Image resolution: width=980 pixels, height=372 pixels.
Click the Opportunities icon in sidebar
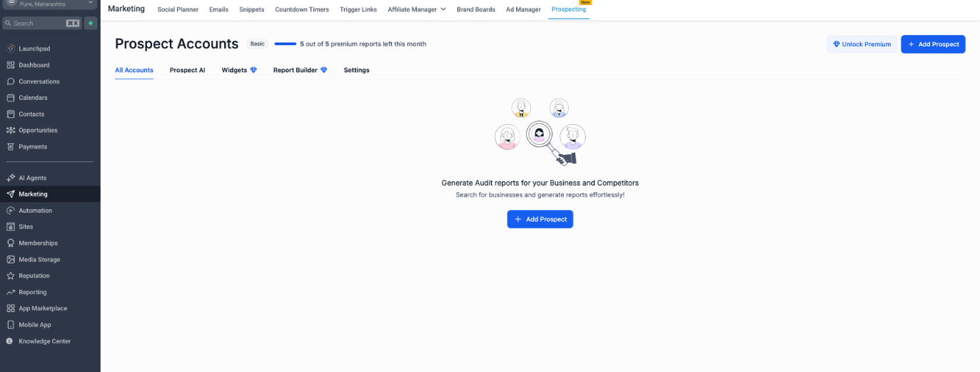coord(11,131)
